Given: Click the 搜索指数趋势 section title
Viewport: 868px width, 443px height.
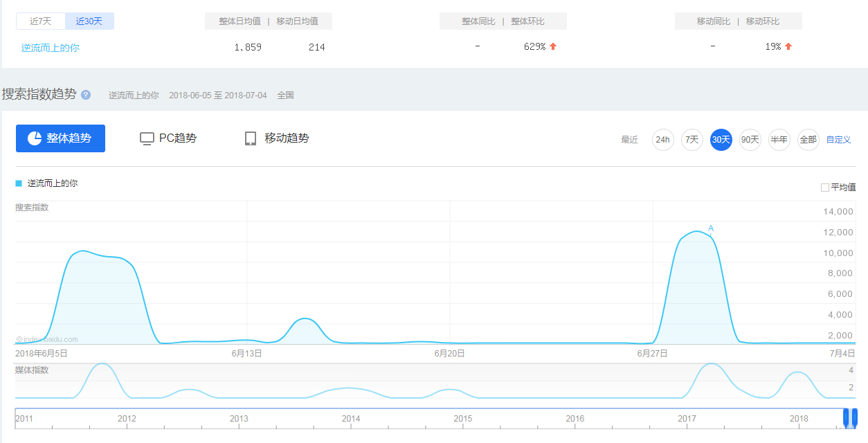Looking at the screenshot, I should point(39,94).
